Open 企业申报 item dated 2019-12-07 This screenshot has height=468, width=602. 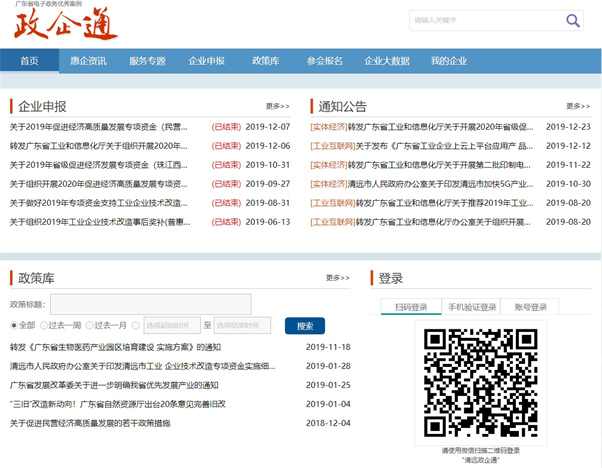point(99,127)
